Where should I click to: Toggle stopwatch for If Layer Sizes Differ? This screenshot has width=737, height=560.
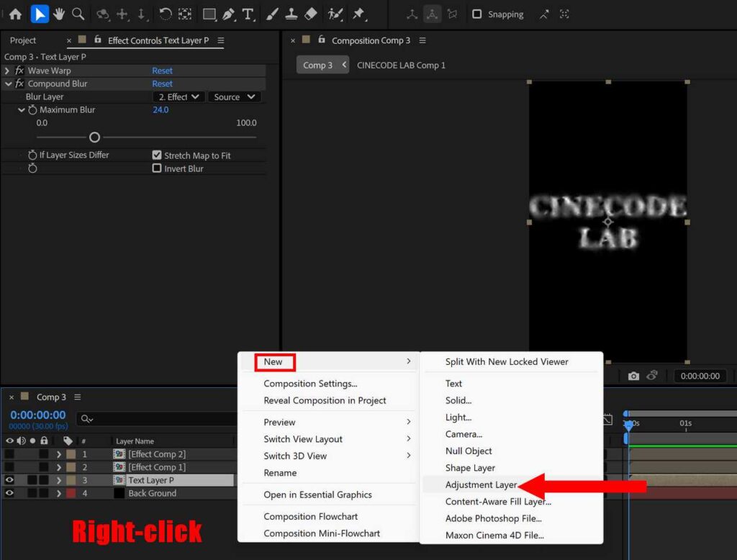pyautogui.click(x=32, y=155)
